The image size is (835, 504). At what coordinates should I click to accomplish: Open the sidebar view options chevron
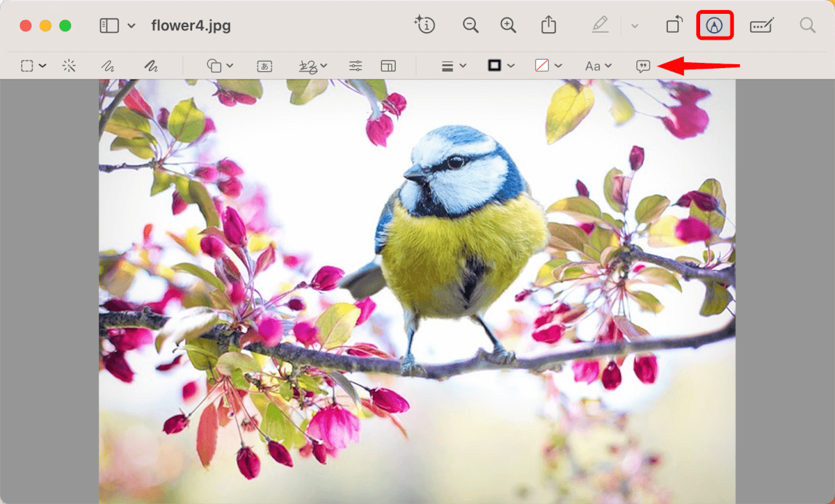(132, 26)
